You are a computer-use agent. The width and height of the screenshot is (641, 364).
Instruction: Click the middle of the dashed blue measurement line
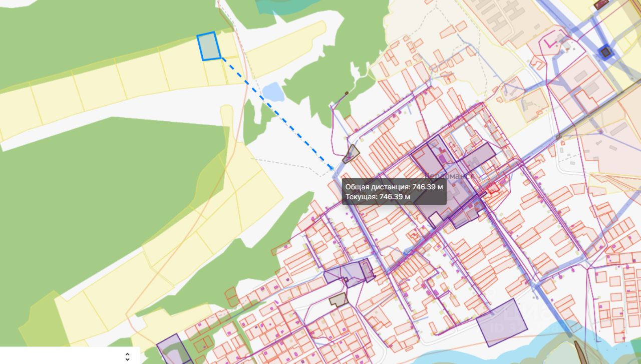tap(276, 113)
